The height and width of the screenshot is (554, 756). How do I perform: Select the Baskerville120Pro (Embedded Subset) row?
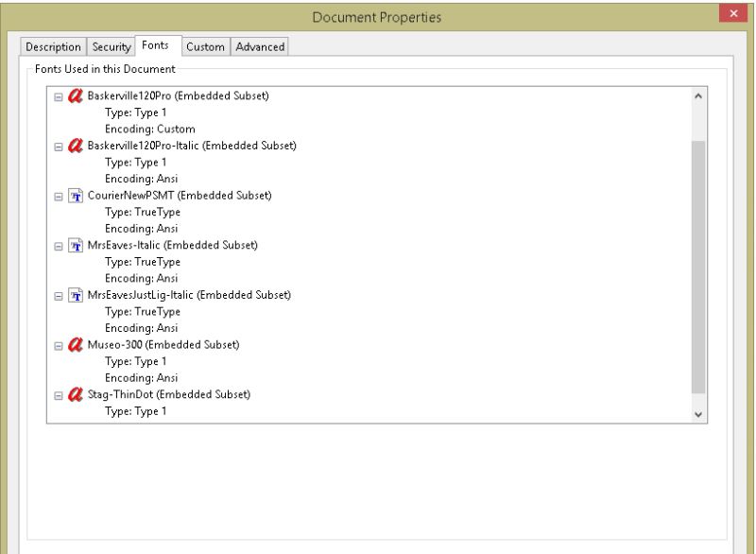(x=178, y=95)
